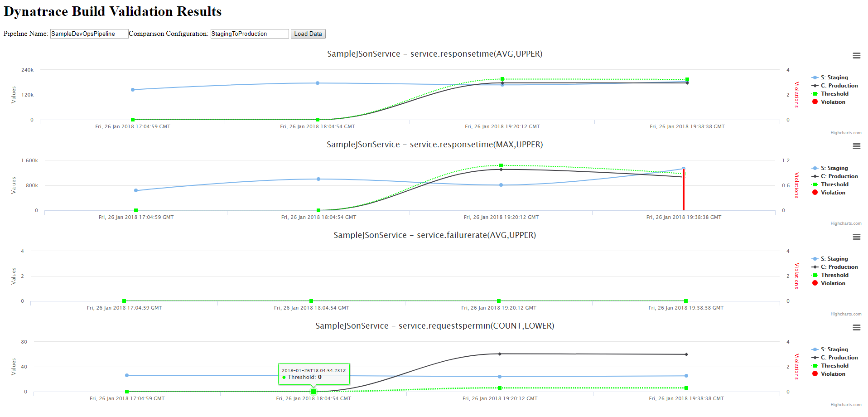Image resolution: width=868 pixels, height=417 pixels.
Task: Focus the Pipeline Name input field
Action: pyautogui.click(x=89, y=34)
